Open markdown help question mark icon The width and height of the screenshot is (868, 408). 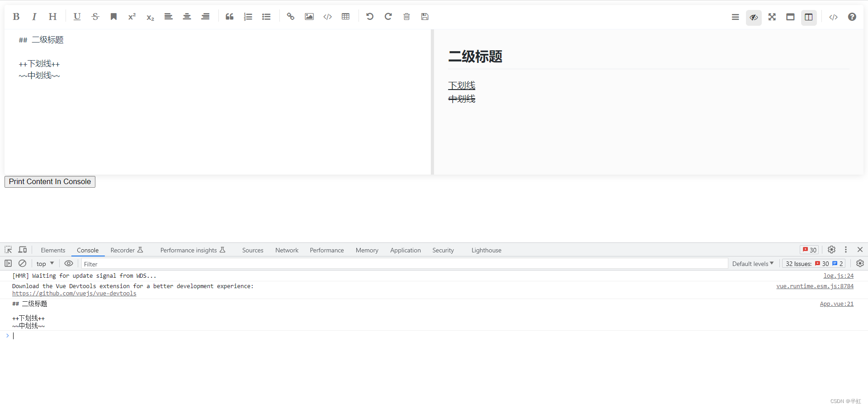coord(852,17)
